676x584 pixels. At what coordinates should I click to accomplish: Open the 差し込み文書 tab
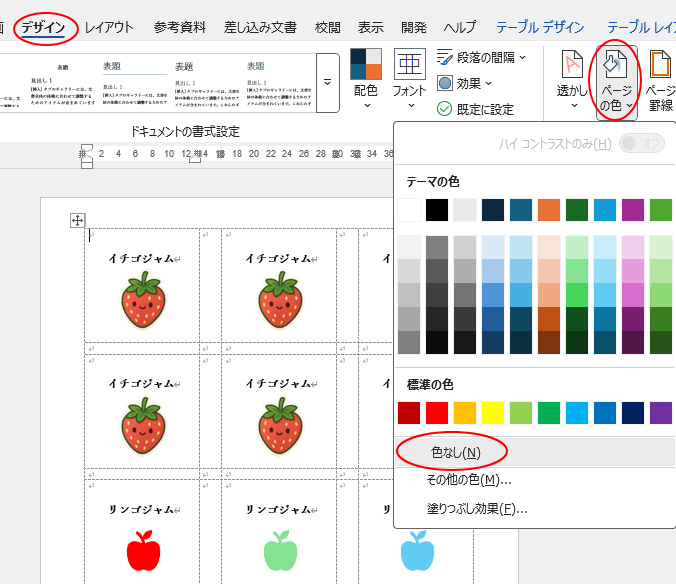coord(260,28)
